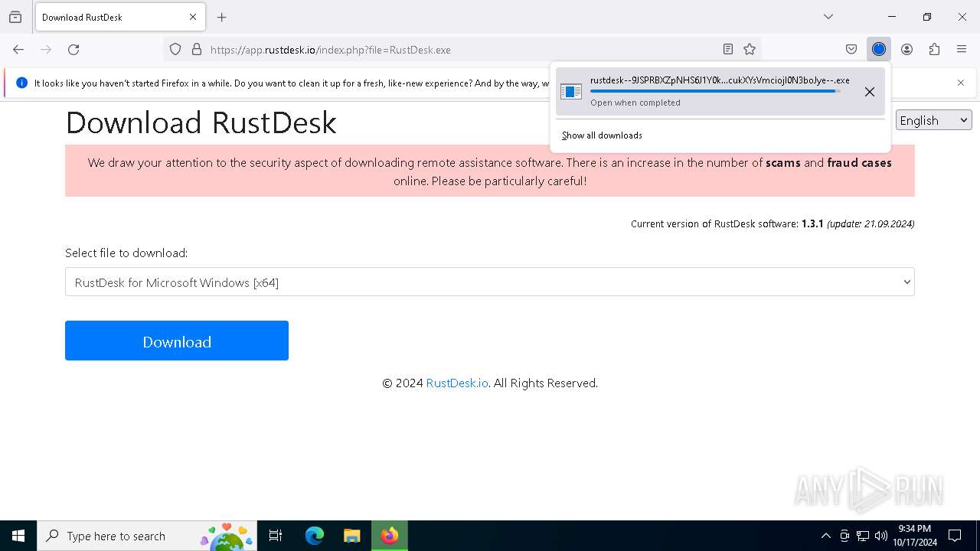Viewport: 980px width, 551px height.
Task: Open network status tray icon
Action: tap(863, 536)
